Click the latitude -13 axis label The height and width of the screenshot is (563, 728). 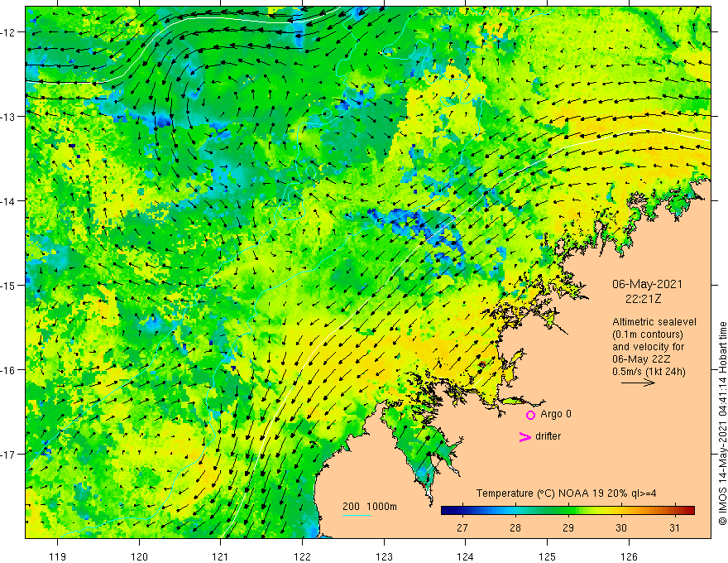(9, 117)
